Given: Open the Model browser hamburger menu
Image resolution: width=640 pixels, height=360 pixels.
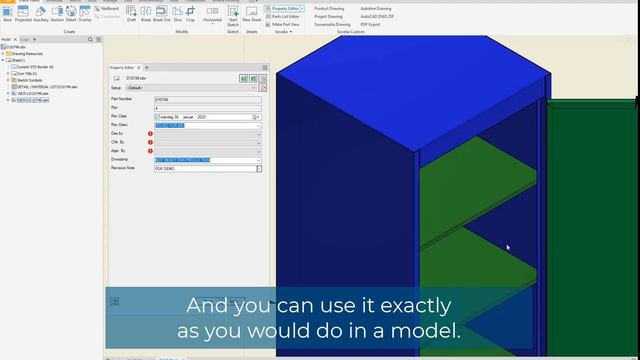Looking at the screenshot, I should point(98,40).
